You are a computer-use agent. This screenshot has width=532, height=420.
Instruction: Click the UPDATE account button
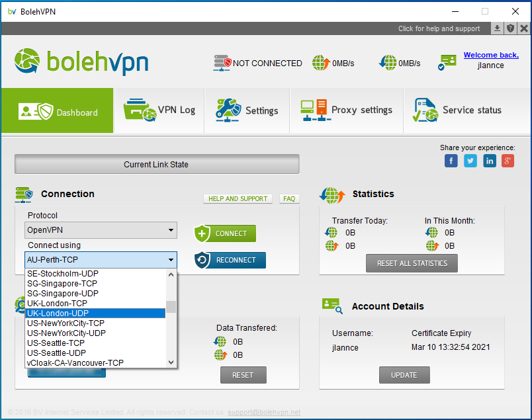point(404,375)
